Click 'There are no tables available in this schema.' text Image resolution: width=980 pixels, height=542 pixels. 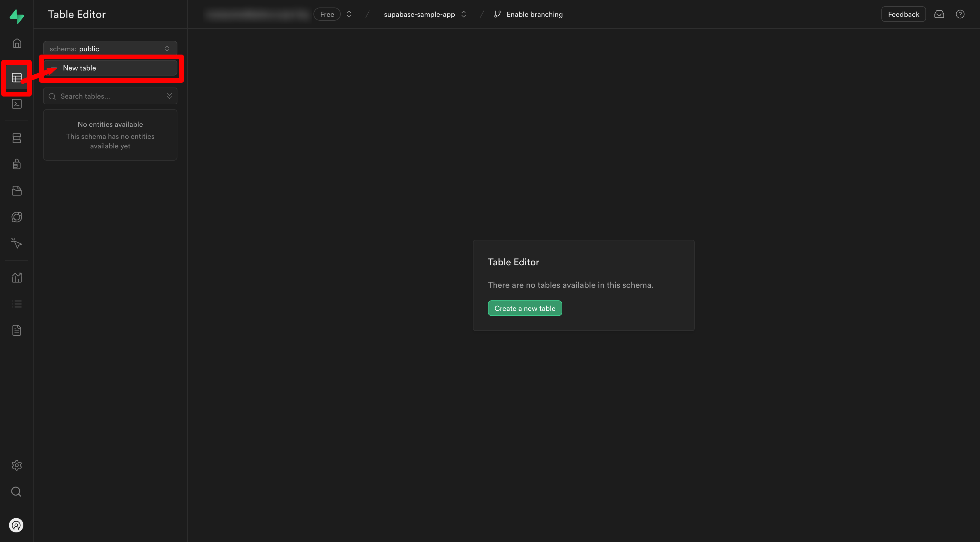coord(570,285)
